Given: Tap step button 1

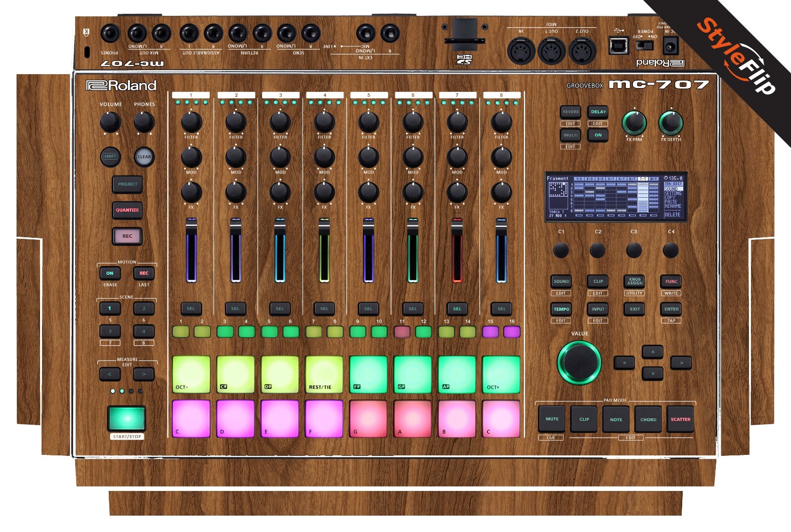Looking at the screenshot, I should pyautogui.click(x=181, y=331).
